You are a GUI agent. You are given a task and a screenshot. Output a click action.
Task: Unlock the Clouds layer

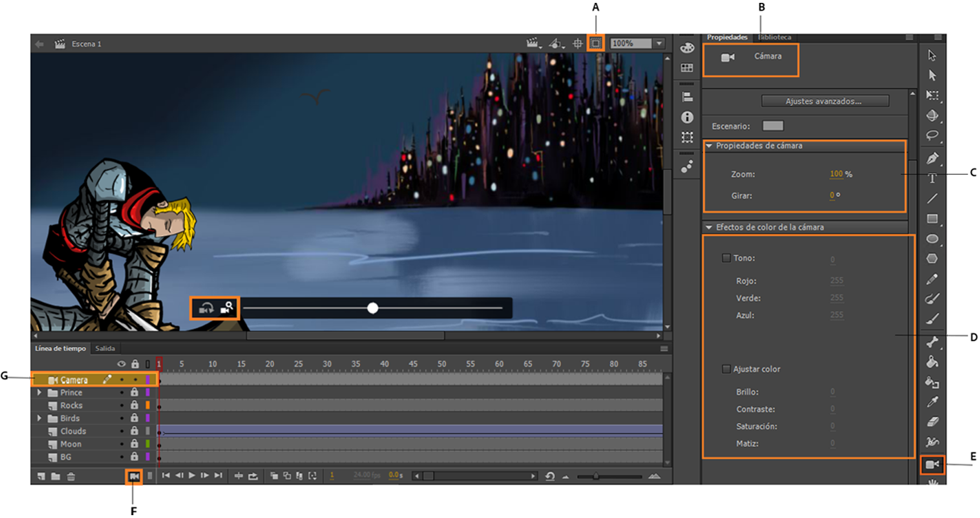pos(134,431)
